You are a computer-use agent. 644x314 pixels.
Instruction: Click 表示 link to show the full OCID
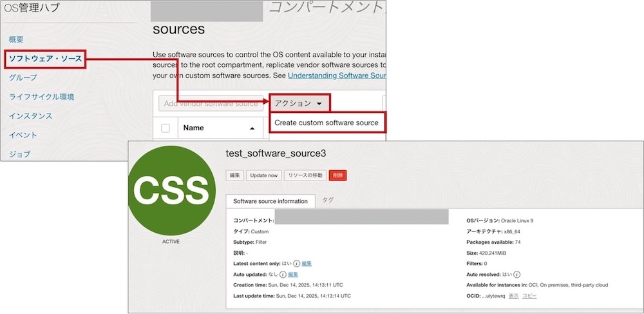513,296
